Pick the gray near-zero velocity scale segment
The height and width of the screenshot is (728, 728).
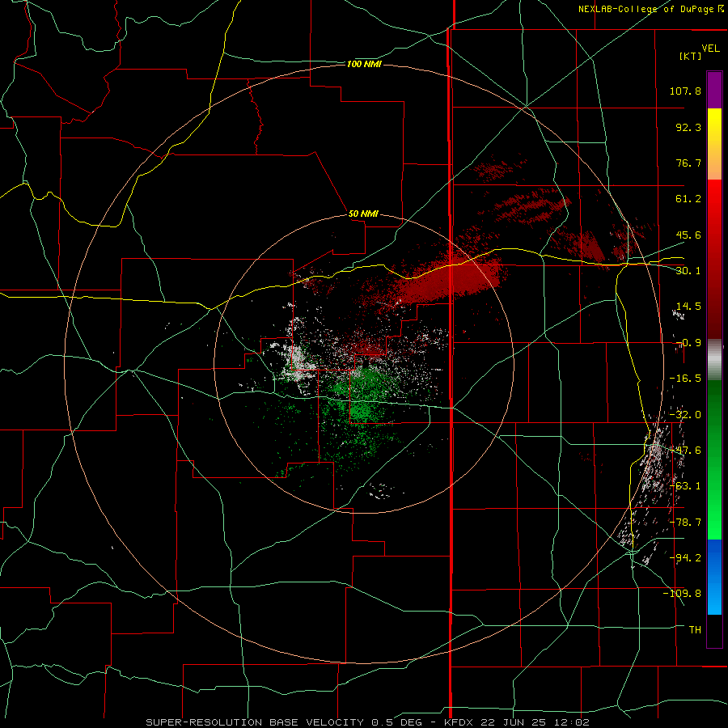pos(714,360)
